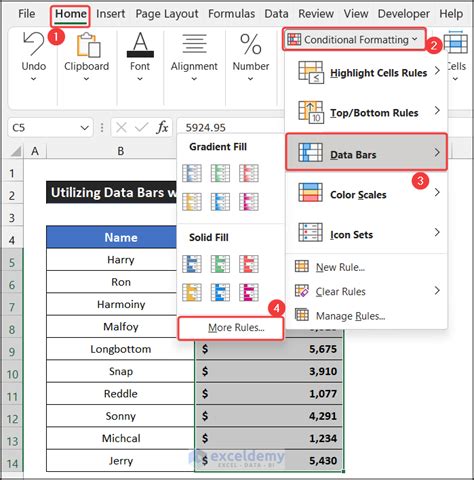Apply purple gradient fill data bar

tap(249, 202)
